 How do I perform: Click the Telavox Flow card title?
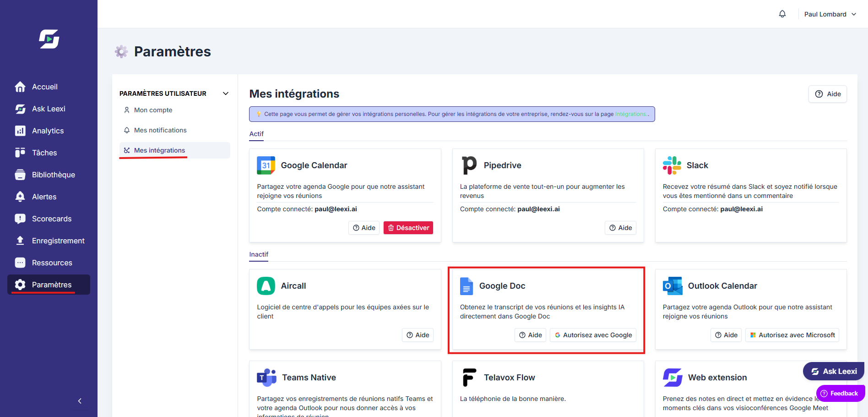coord(510,378)
